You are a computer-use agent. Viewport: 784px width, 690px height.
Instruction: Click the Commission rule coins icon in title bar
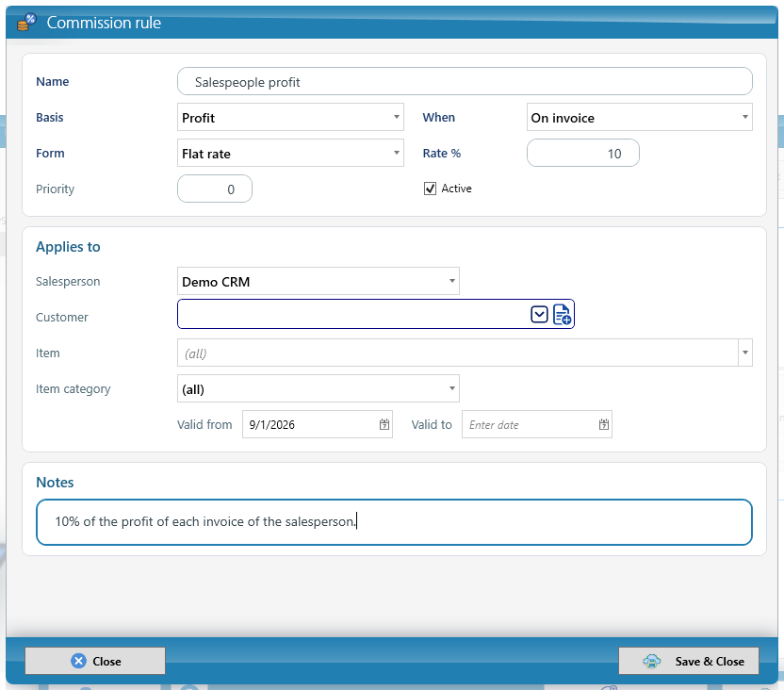click(x=26, y=23)
